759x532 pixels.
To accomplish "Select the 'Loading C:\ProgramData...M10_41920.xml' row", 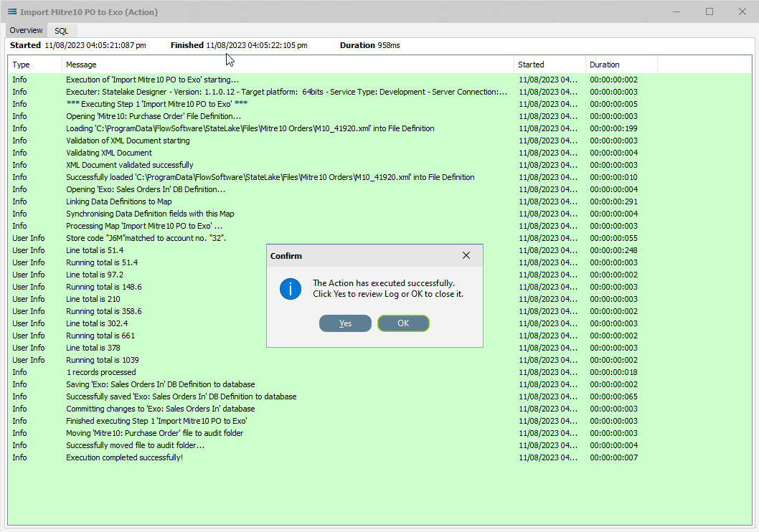I will [x=379, y=128].
